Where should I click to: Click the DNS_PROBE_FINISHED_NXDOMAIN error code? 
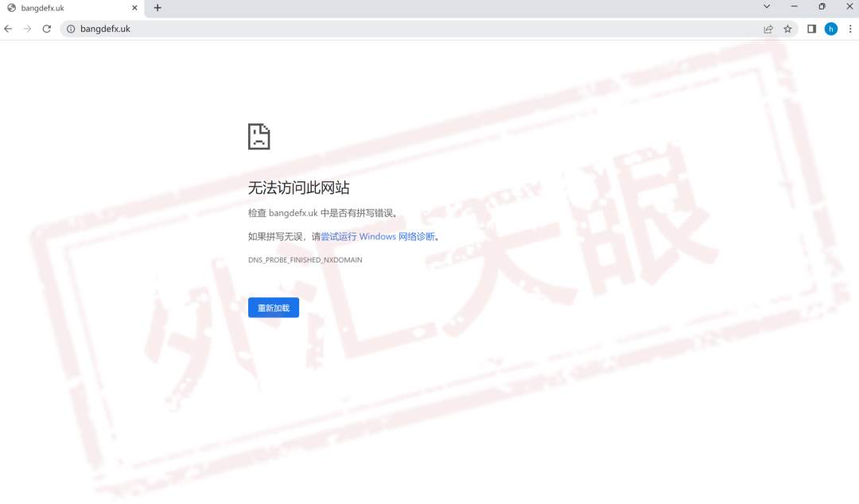coord(305,260)
